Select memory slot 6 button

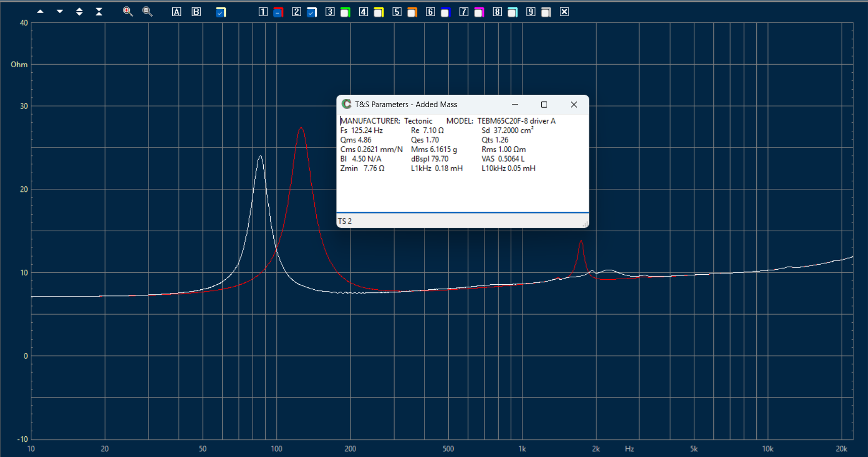tap(430, 12)
